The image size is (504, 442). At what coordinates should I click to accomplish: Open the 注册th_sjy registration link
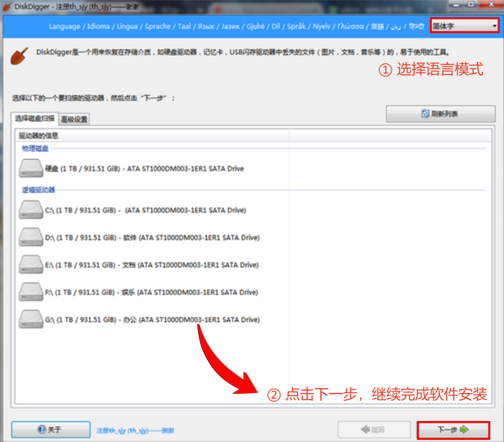pyautogui.click(x=135, y=430)
